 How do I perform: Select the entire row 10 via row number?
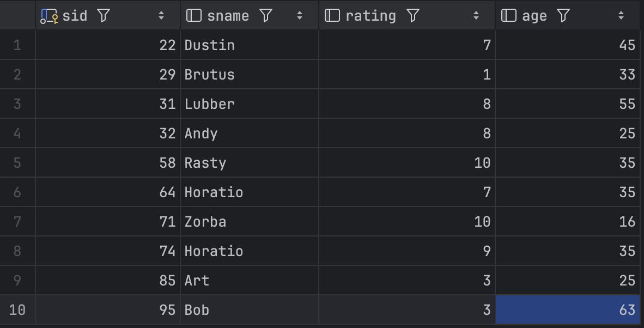(17, 309)
